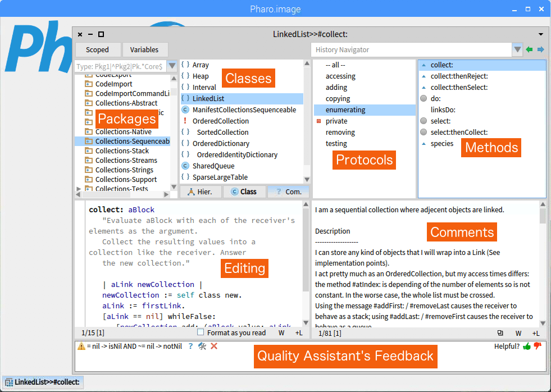
Task: Open the History Navigator dropdown arrow
Action: pos(517,49)
